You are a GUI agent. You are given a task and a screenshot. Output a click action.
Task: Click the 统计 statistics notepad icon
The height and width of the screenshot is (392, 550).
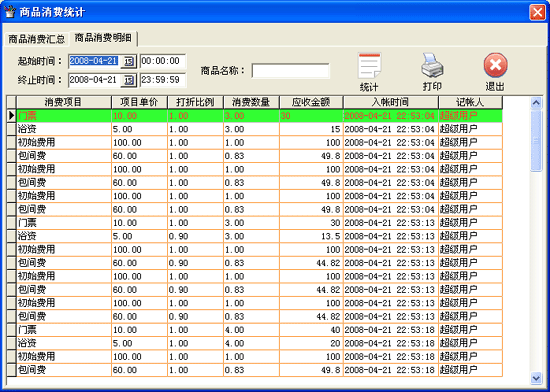[x=369, y=66]
